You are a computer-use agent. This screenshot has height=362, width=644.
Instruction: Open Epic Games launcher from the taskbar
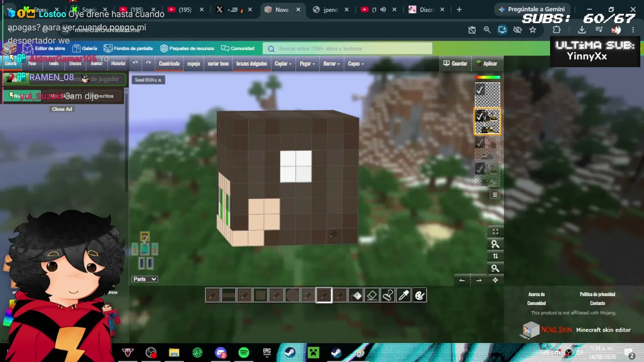(267, 353)
